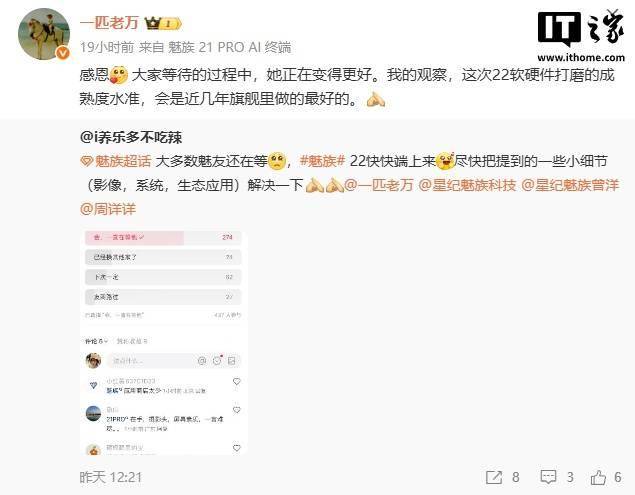Enlarge the poll screenshot thumbnail

164,341
